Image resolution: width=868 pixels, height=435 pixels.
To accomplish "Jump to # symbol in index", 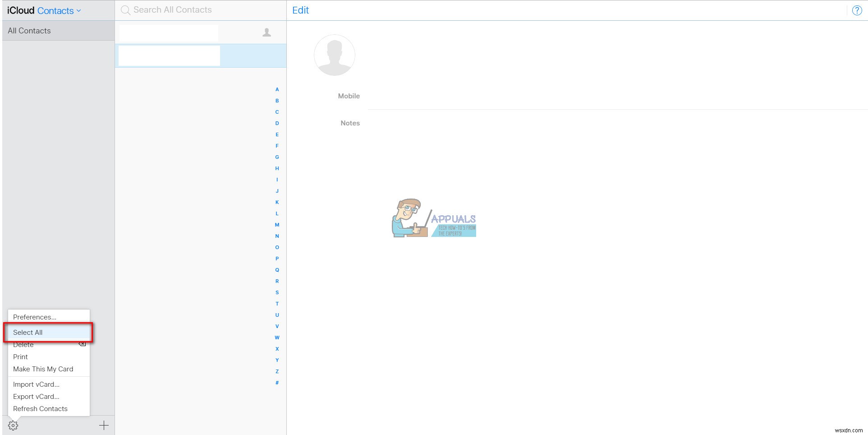I will coord(277,383).
